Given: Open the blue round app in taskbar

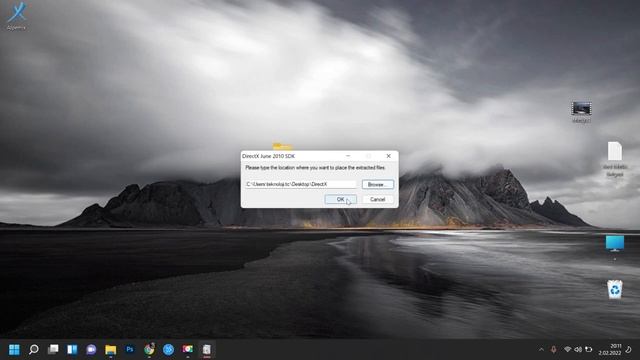Looking at the screenshot, I should [x=169, y=349].
